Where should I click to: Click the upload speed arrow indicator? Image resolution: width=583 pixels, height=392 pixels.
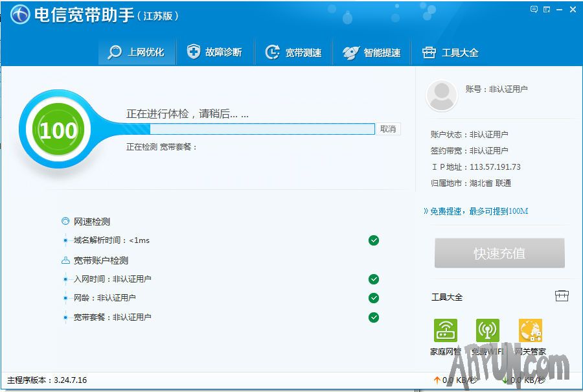[x=437, y=380]
